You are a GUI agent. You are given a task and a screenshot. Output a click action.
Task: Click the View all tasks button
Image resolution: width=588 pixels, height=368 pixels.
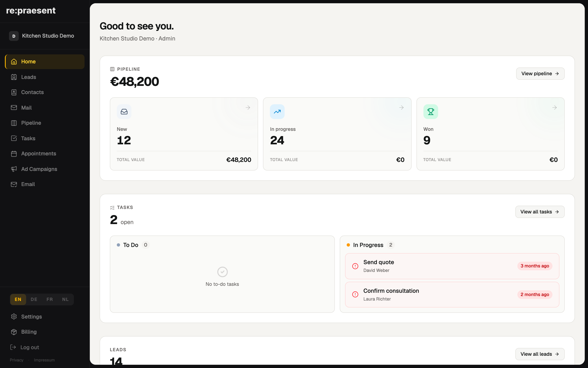click(540, 212)
